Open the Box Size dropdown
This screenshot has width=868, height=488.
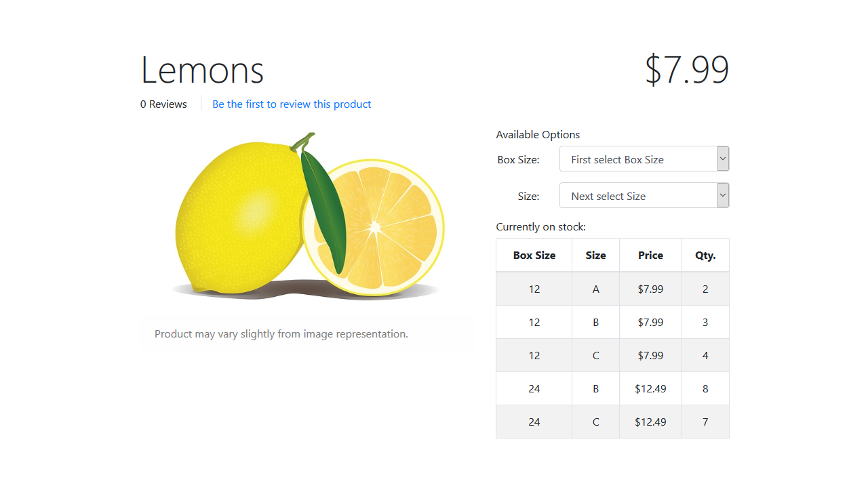click(644, 159)
